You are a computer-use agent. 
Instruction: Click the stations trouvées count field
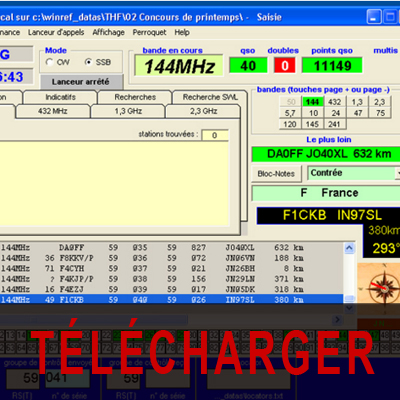coord(215,135)
